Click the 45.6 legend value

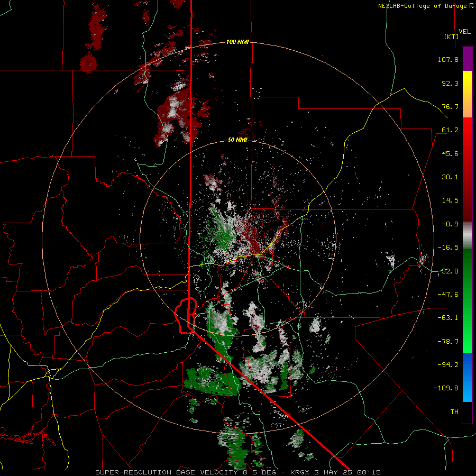click(x=450, y=153)
